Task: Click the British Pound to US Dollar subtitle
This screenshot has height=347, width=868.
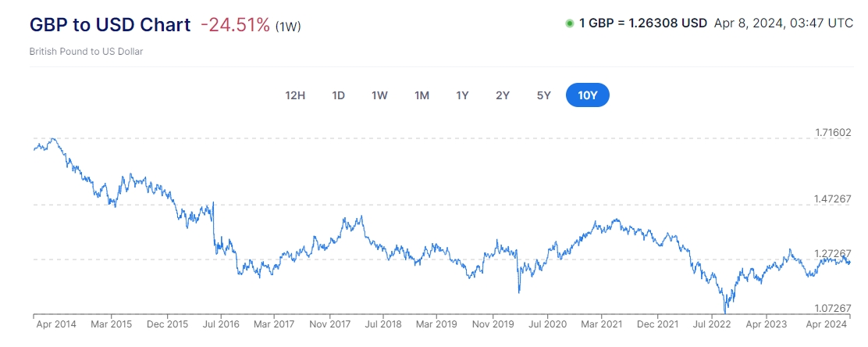Action: (x=86, y=52)
